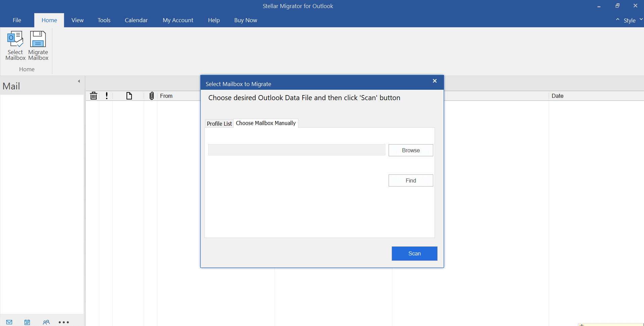
Task: Select the Select Mailbox ribbon icon
Action: [x=15, y=45]
